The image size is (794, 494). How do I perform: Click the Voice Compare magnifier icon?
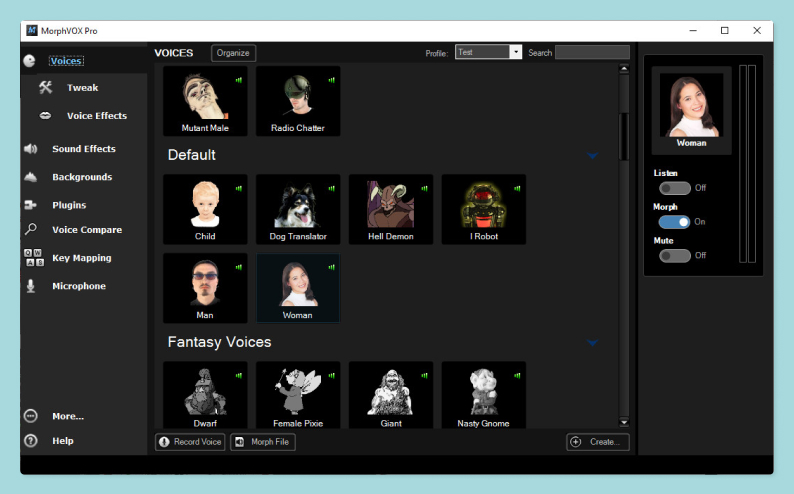click(x=30, y=229)
